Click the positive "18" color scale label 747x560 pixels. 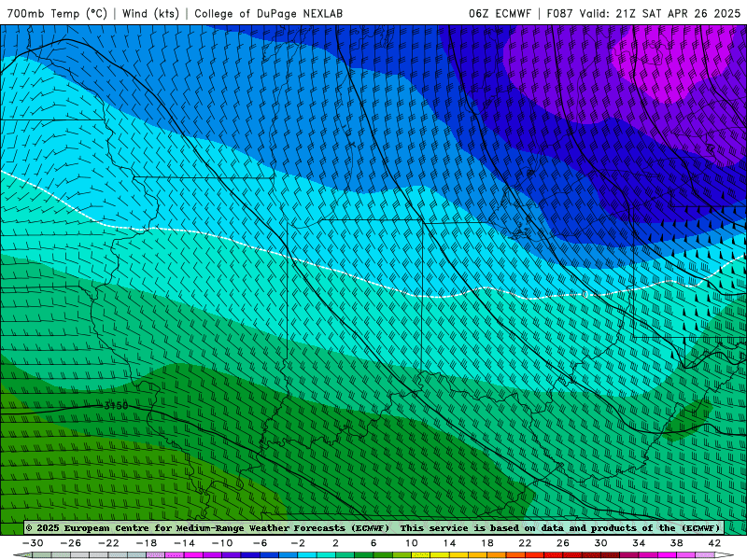[x=486, y=543]
